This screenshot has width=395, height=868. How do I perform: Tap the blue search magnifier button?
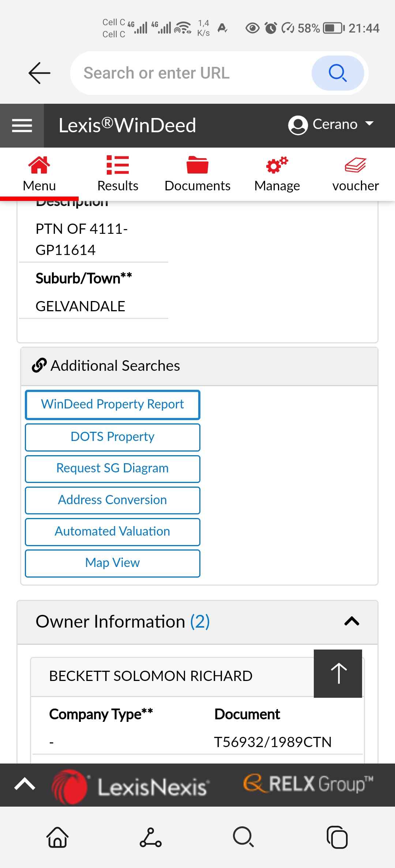click(x=337, y=73)
